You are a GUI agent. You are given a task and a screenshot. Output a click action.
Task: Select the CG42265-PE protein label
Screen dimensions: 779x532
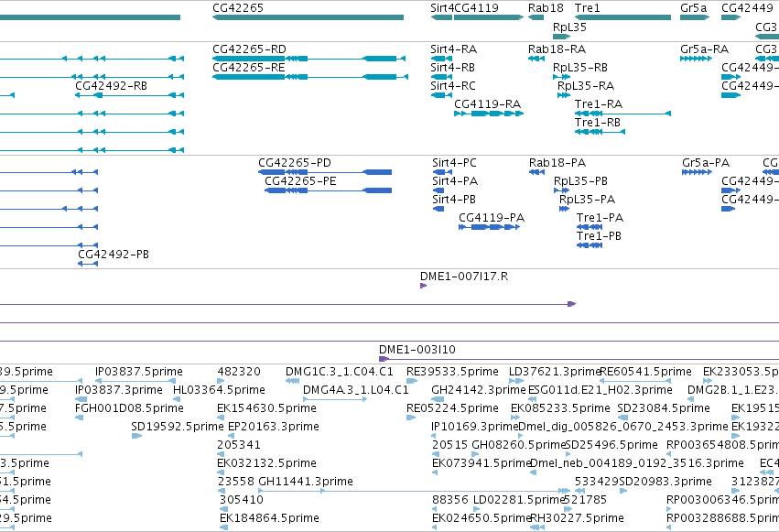300,181
